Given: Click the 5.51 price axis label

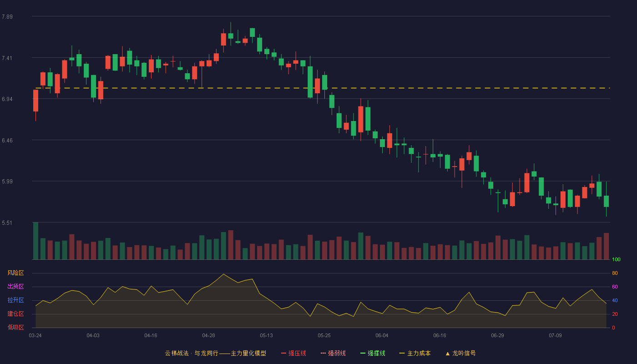Looking at the screenshot, I should [x=7, y=222].
